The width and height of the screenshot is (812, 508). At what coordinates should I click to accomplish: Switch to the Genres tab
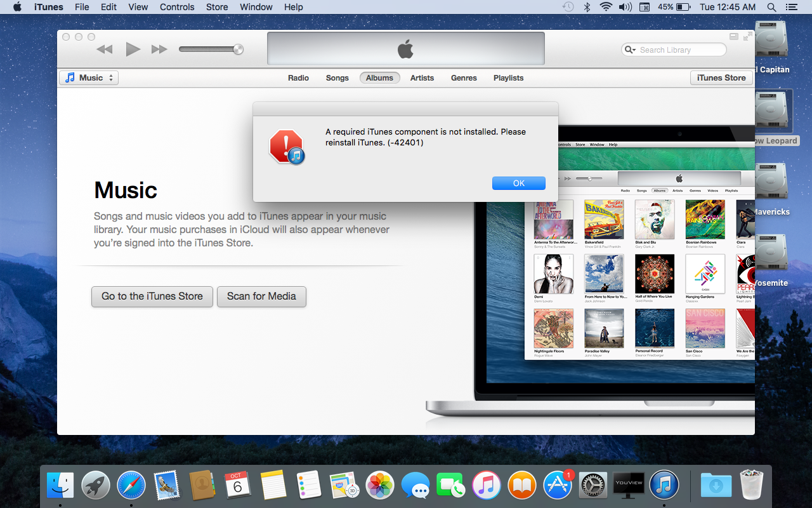(464, 78)
